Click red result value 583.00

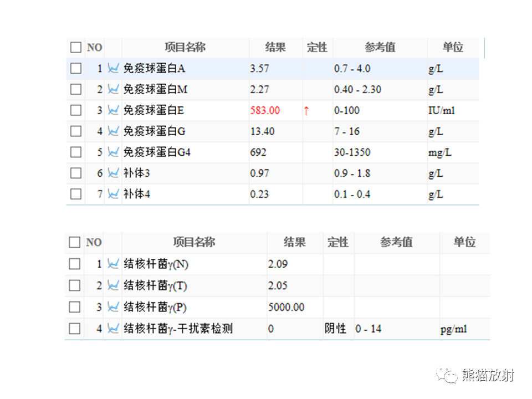point(265,111)
